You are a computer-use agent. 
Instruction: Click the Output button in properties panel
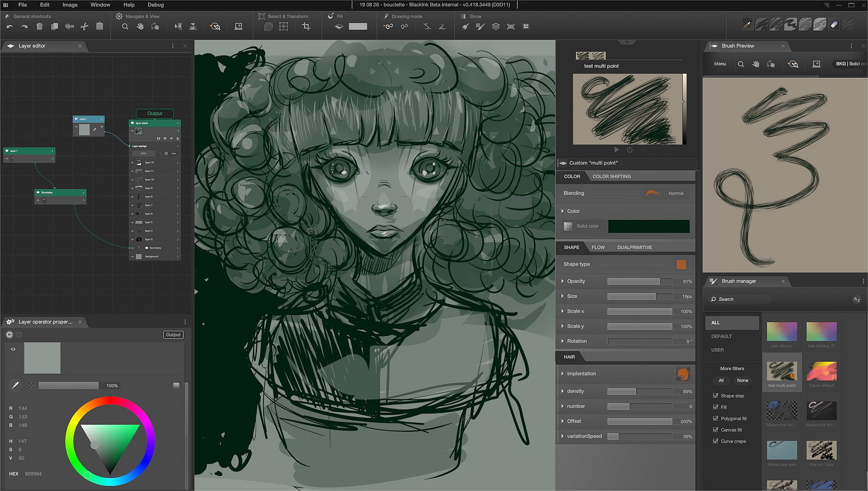pyautogui.click(x=173, y=335)
